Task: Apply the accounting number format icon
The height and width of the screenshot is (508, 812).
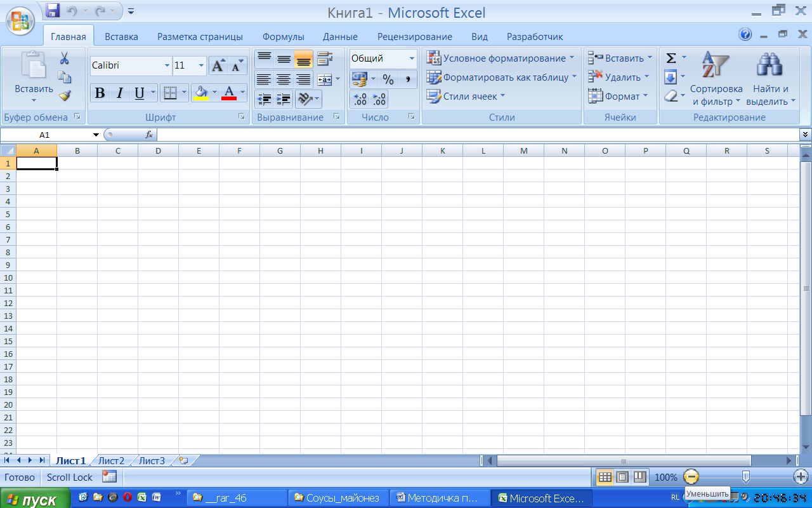Action: pos(360,79)
